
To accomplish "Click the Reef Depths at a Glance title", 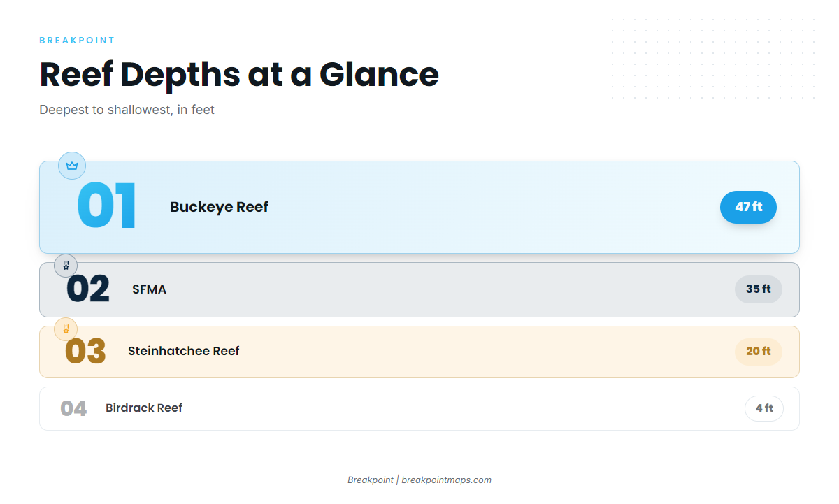I will pyautogui.click(x=239, y=74).
